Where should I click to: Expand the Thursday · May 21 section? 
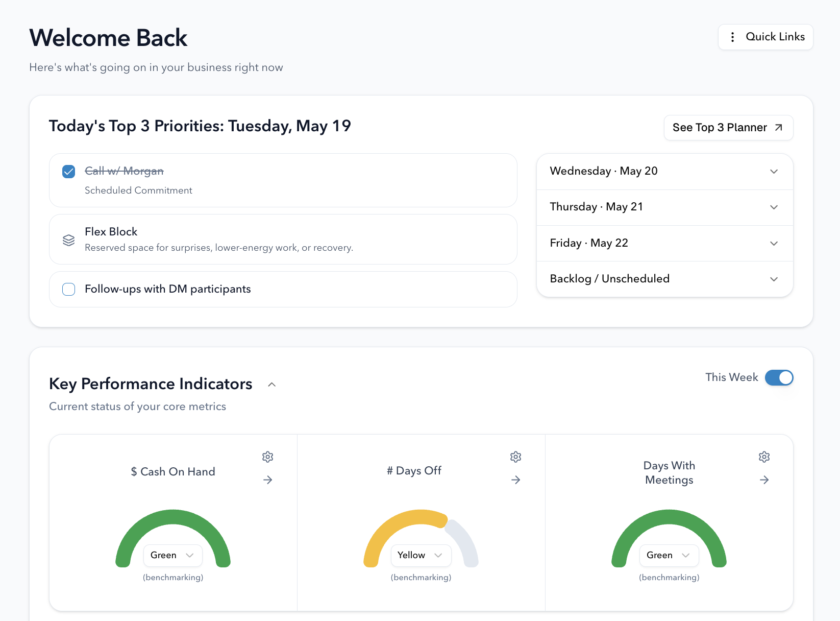point(664,207)
